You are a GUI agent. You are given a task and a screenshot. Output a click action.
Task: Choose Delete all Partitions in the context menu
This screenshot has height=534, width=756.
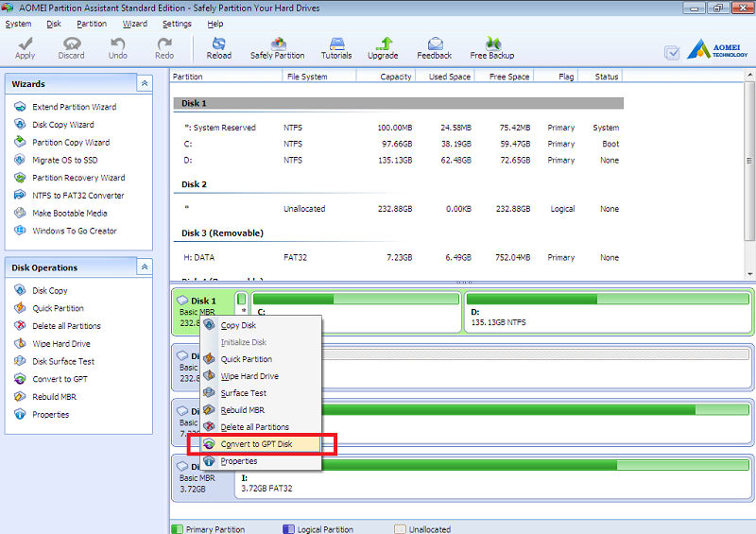tap(261, 427)
